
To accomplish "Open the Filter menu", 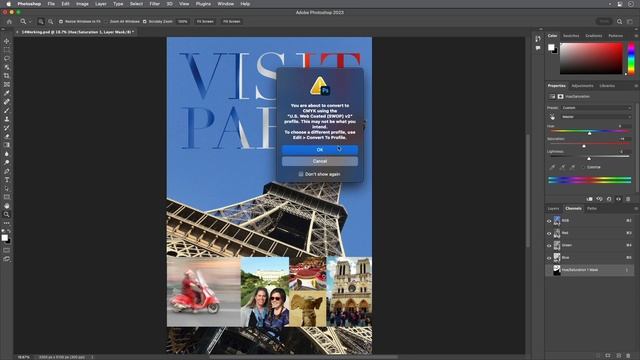I will pyautogui.click(x=154, y=4).
